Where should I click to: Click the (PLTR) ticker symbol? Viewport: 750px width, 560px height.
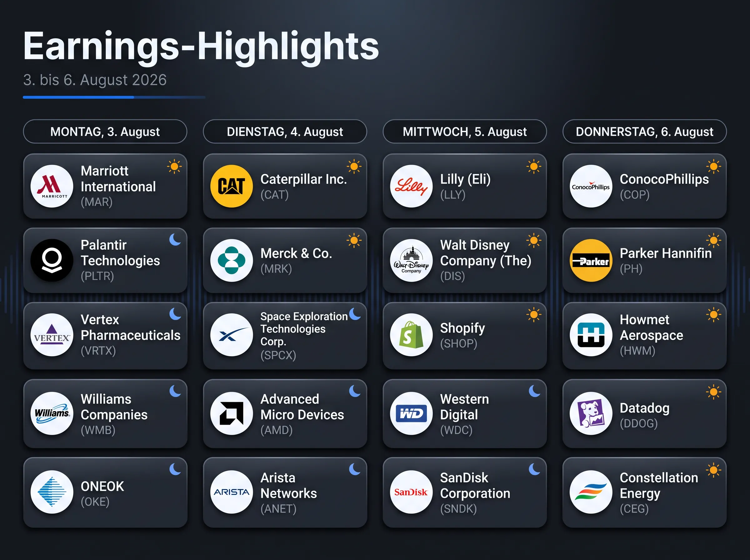click(97, 276)
